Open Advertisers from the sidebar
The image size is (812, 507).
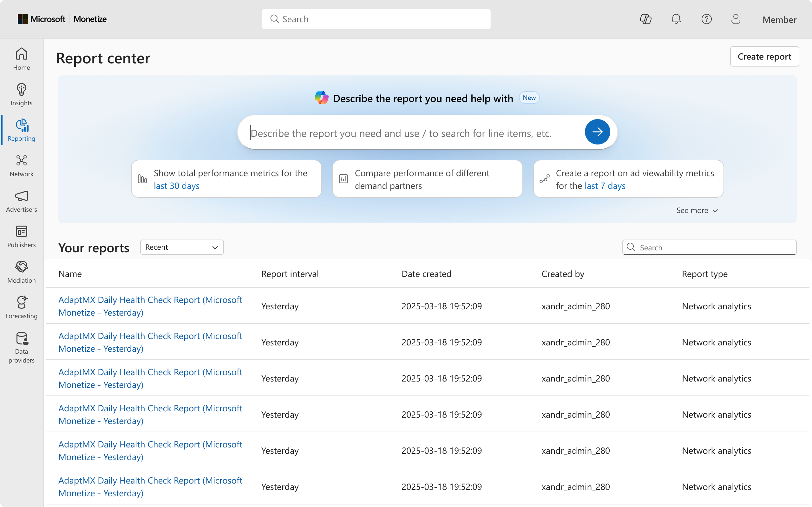pos(22,201)
